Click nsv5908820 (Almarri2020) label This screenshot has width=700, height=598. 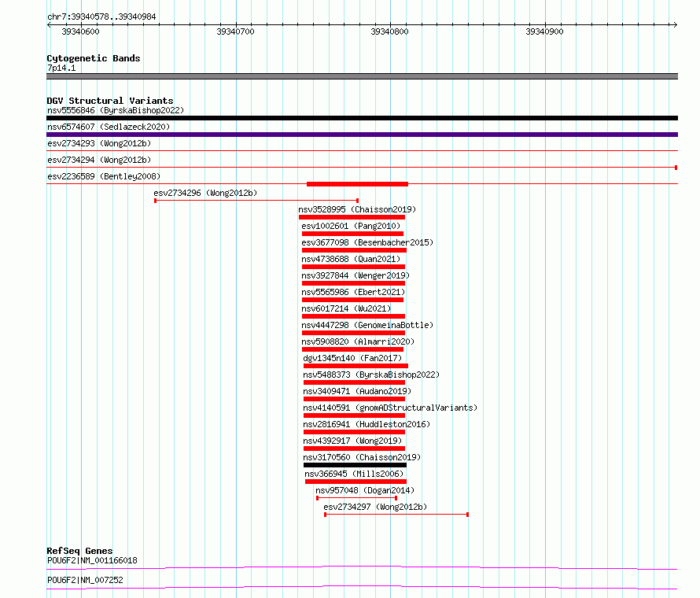pos(358,341)
